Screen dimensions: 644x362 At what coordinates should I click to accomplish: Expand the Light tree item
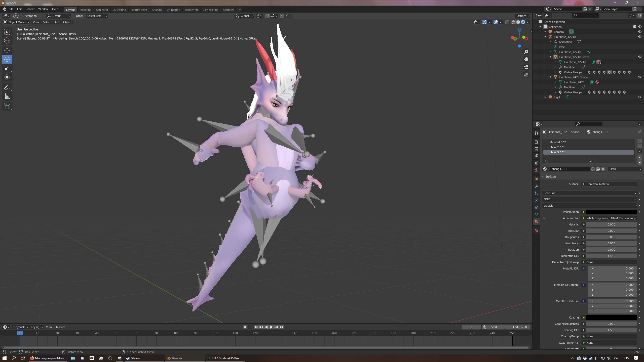pyautogui.click(x=545, y=97)
